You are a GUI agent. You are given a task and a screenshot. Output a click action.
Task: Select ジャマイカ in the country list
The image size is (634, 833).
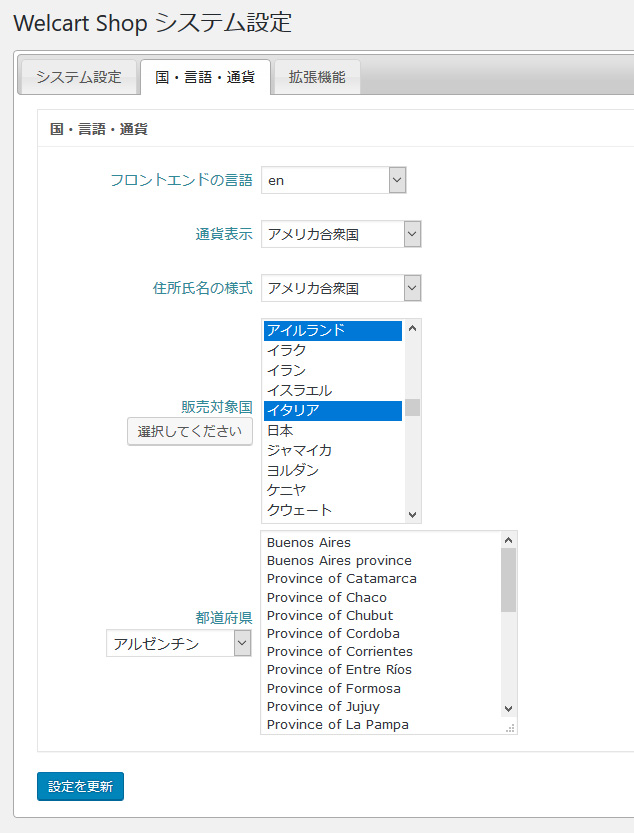point(333,450)
